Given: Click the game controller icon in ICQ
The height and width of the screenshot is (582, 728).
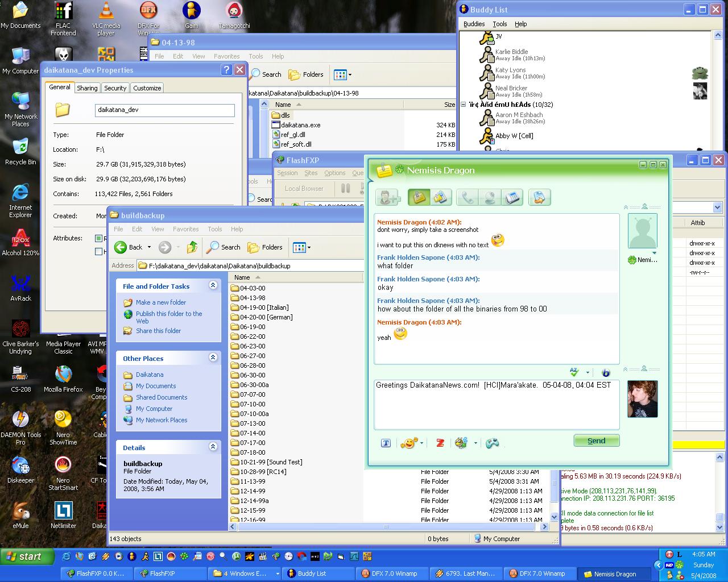Looking at the screenshot, I should click(x=492, y=443).
